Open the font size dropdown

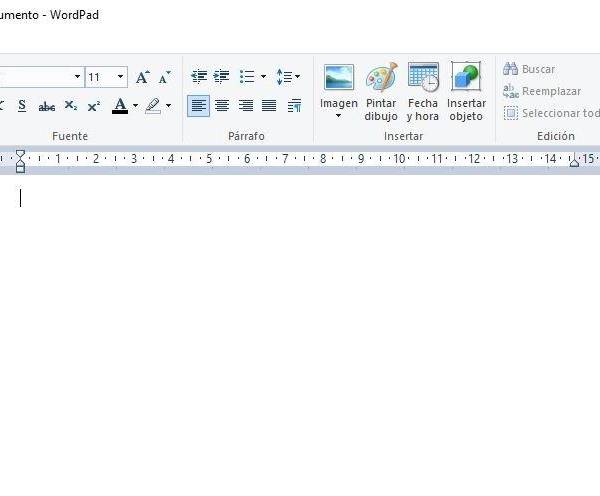click(121, 77)
